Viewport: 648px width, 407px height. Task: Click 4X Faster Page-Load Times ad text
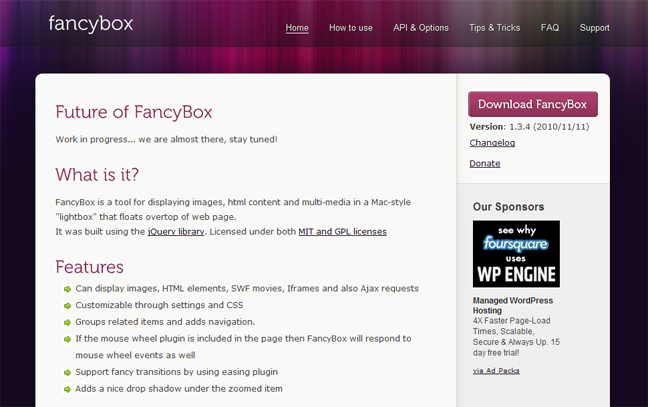click(516, 337)
